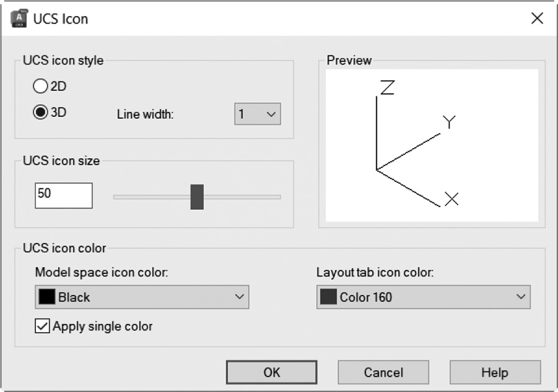This screenshot has width=558, height=392.
Task: Select the 2D icon style radio button
Action: tap(40, 86)
